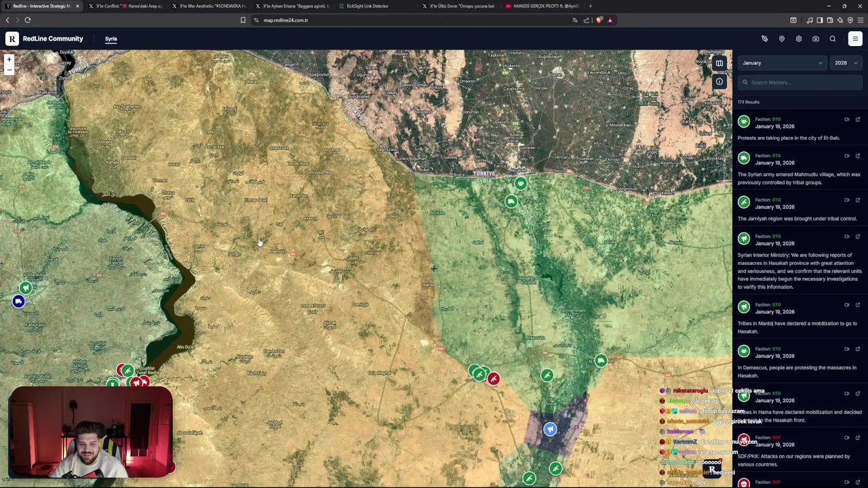Switch to X'te Ayhan Erkara browser tab
Viewport: 868px width, 488px height.
click(x=292, y=6)
